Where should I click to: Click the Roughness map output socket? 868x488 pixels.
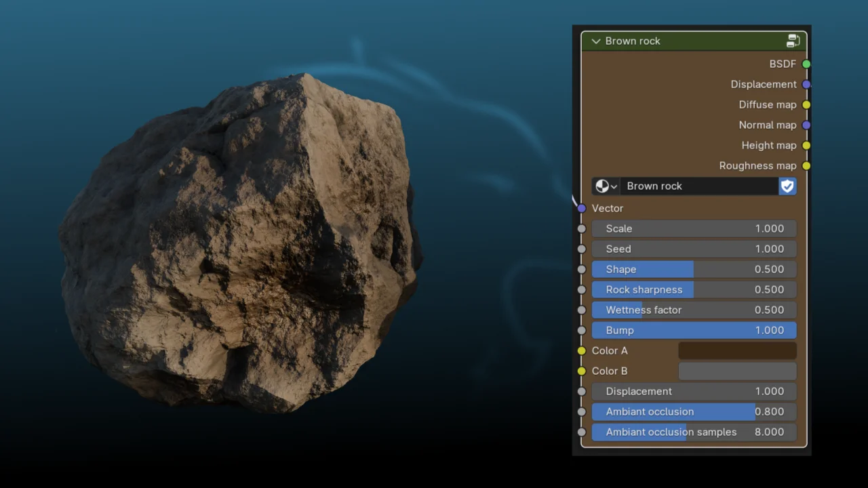click(806, 165)
